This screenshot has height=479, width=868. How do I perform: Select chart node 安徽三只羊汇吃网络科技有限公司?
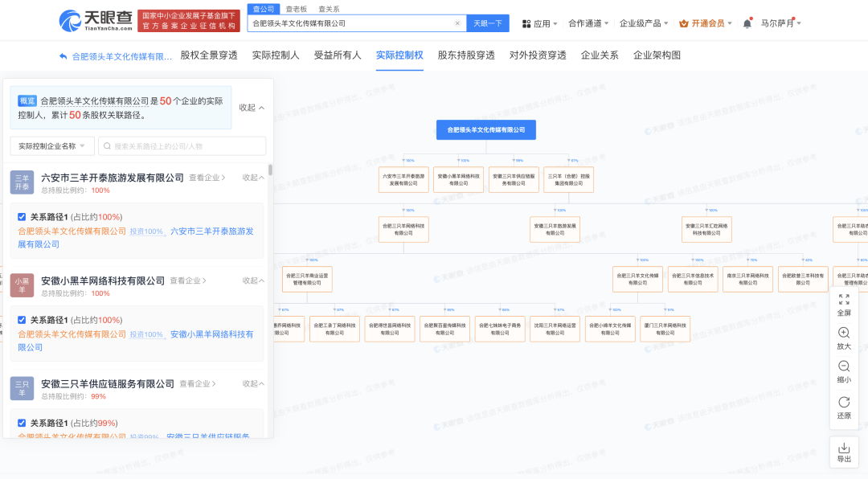pyautogui.click(x=706, y=229)
